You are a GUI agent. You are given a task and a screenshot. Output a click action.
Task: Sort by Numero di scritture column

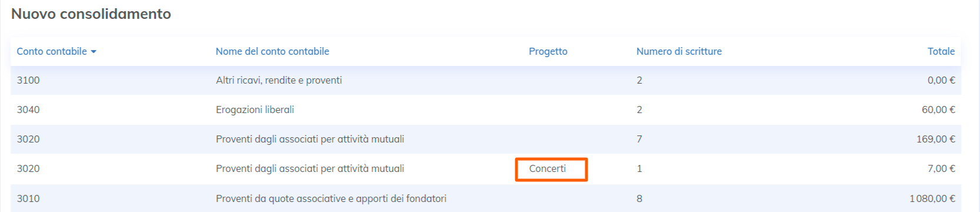(679, 51)
